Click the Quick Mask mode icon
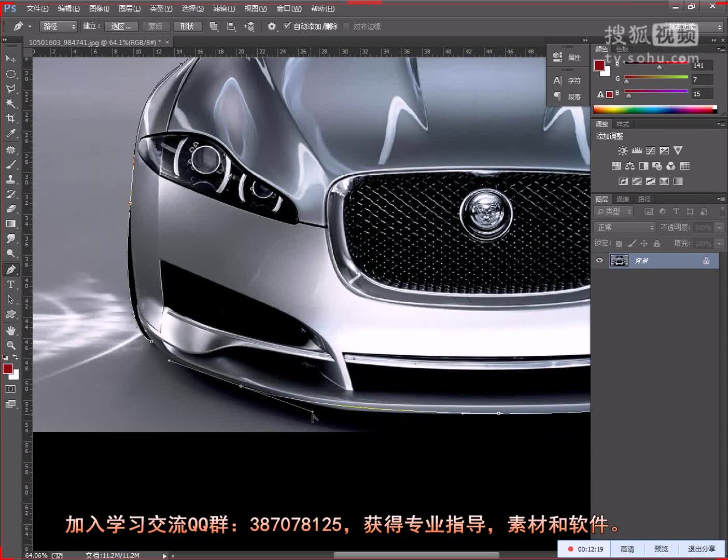 pos(10,389)
